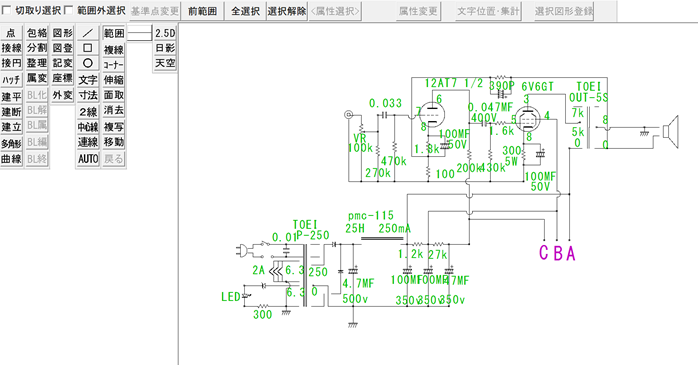Select the 複線 parallel line tool
The image size is (698, 365).
tap(114, 50)
